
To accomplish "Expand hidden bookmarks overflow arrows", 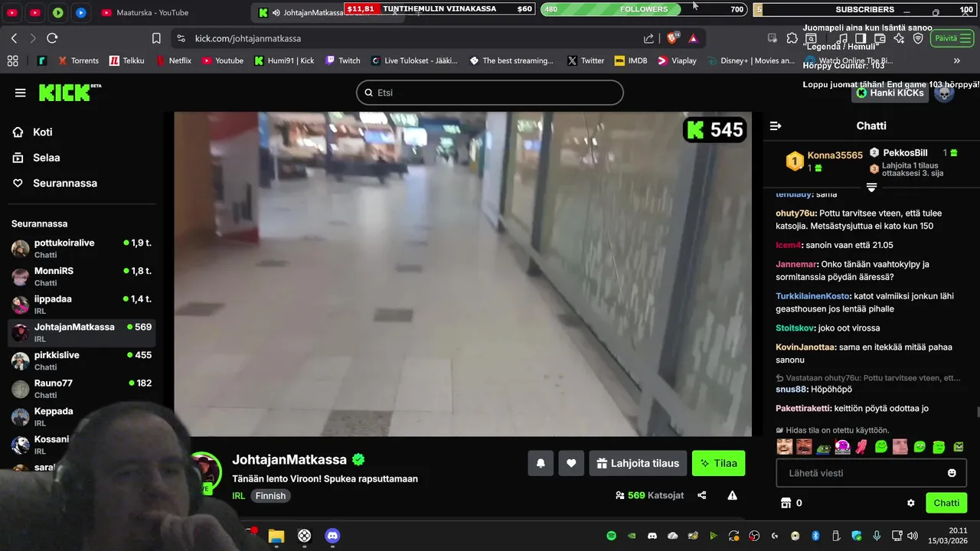I will click(x=956, y=60).
